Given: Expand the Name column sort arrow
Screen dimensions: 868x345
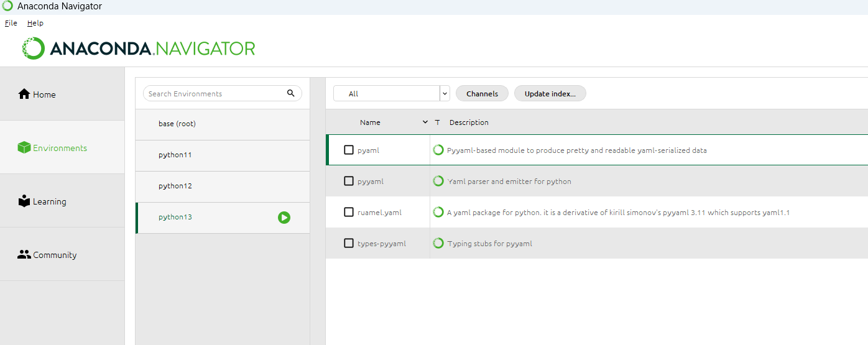Looking at the screenshot, I should pyautogui.click(x=425, y=122).
